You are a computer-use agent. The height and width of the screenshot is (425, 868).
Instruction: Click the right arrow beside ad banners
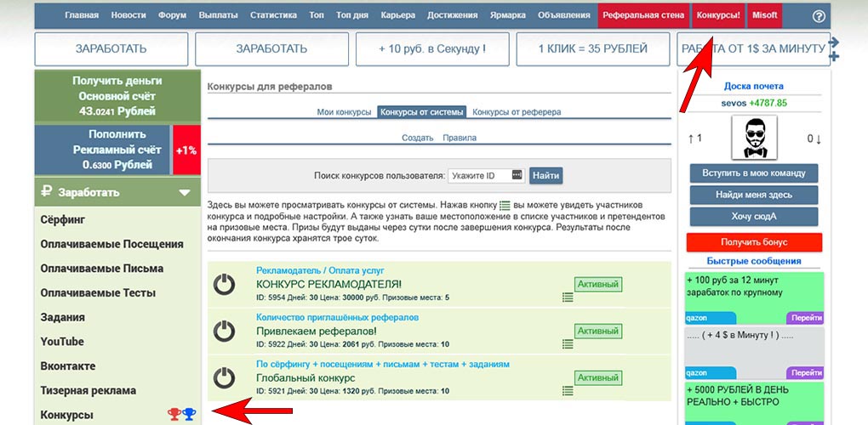tap(834, 42)
